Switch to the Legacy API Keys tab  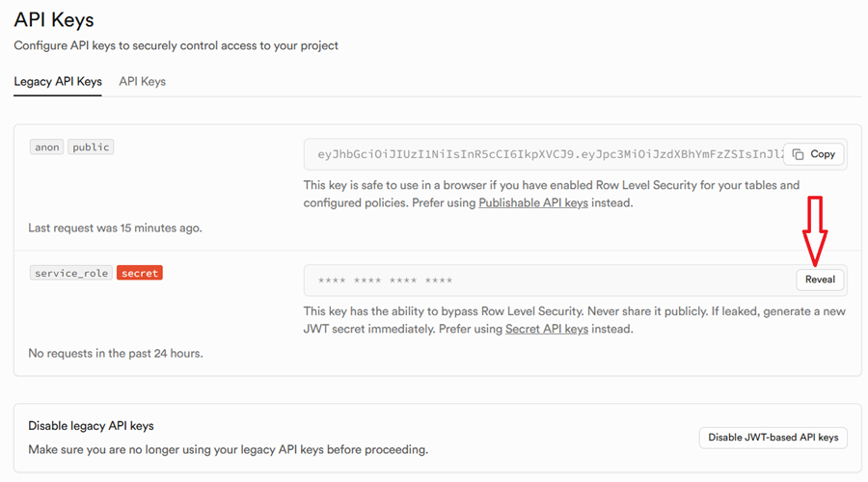tap(58, 82)
